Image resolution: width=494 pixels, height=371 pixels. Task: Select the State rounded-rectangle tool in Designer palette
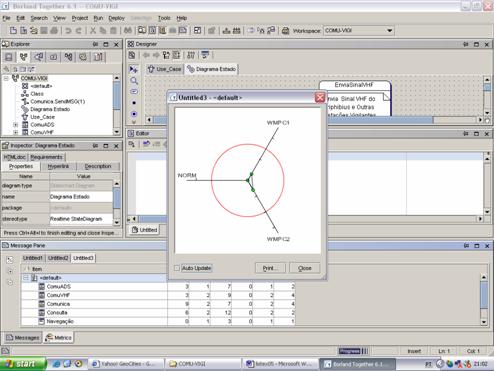[x=134, y=92]
